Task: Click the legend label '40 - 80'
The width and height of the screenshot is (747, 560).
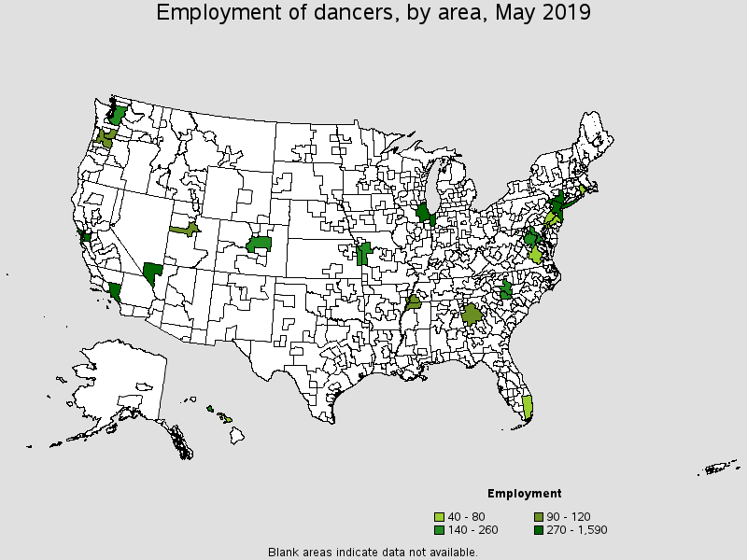Action: pyautogui.click(x=466, y=517)
